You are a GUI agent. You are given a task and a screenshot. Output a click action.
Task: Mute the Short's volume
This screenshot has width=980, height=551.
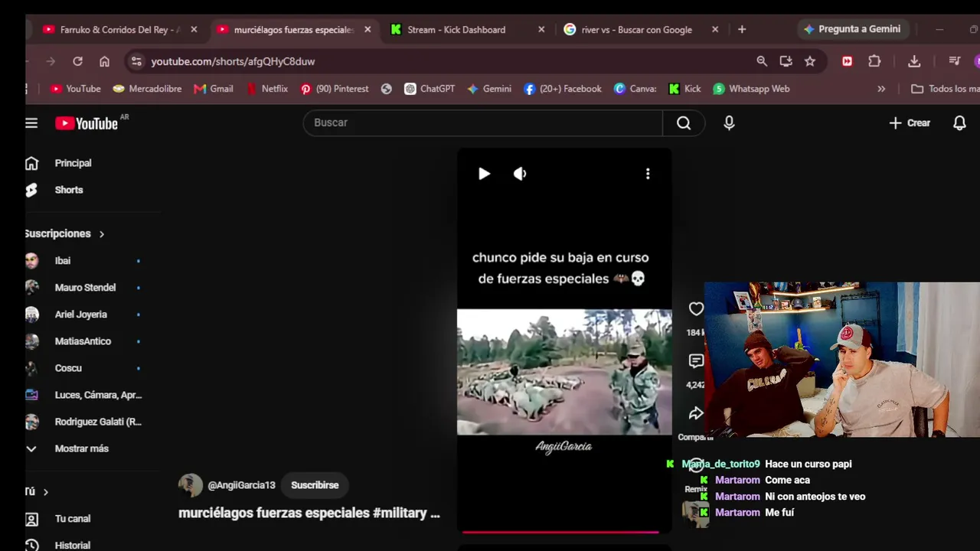(x=520, y=174)
